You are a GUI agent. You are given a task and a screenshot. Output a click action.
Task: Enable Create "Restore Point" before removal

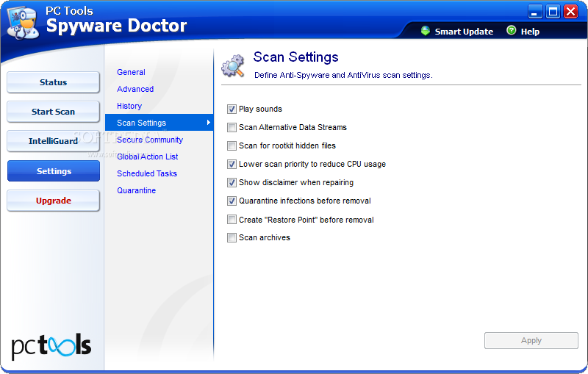click(232, 220)
